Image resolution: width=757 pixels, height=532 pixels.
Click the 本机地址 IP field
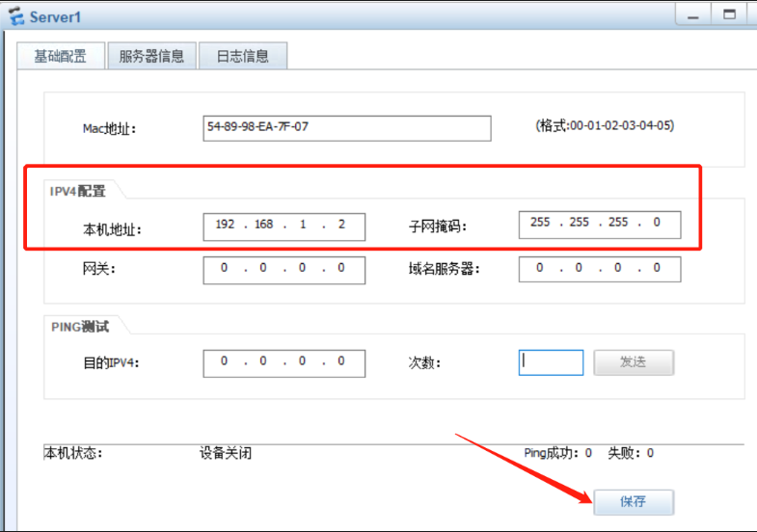pyautogui.click(x=284, y=226)
